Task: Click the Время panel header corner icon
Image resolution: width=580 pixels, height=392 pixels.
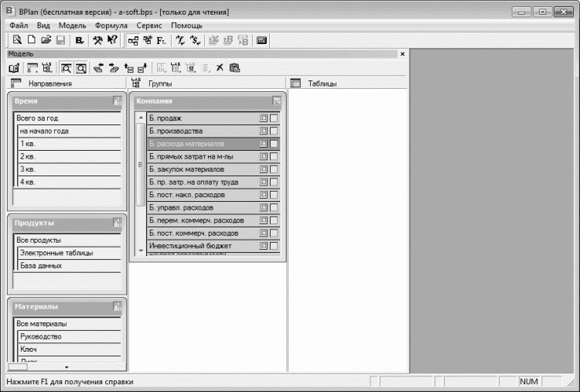Action: [x=117, y=101]
